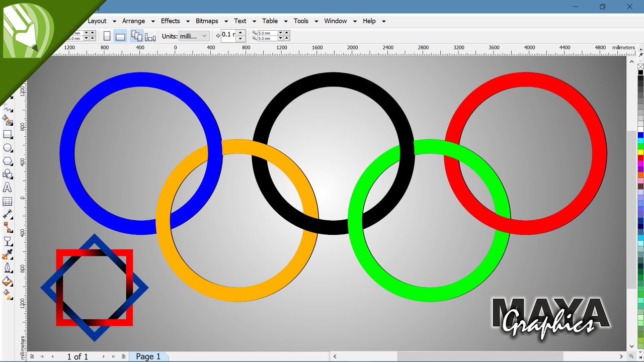This screenshot has height=362, width=644.
Task: Set page orientation to Landscape
Action: tap(120, 36)
